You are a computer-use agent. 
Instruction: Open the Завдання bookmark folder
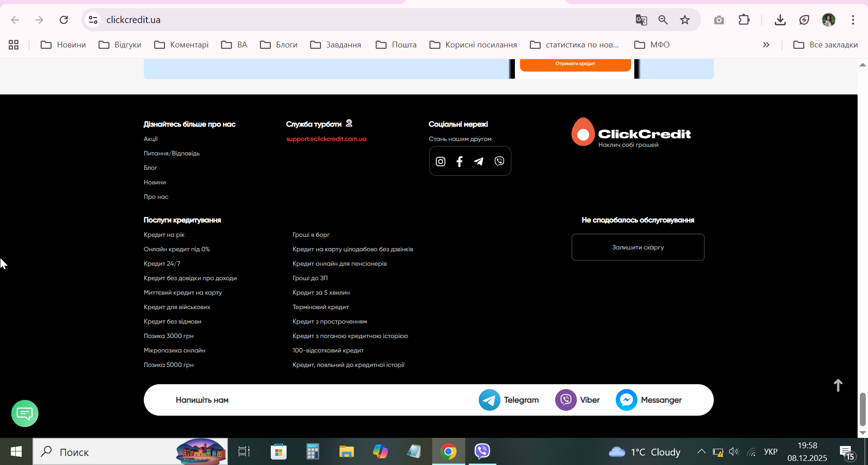(335, 45)
